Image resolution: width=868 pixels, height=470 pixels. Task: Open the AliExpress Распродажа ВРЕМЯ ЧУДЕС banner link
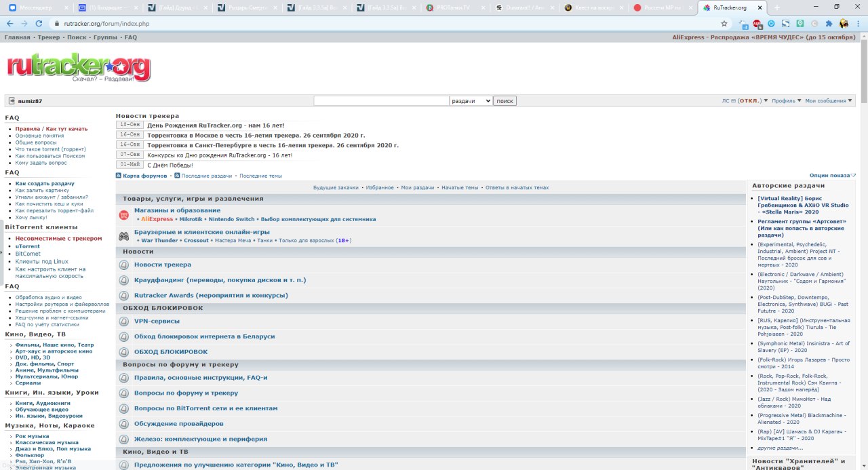click(764, 37)
